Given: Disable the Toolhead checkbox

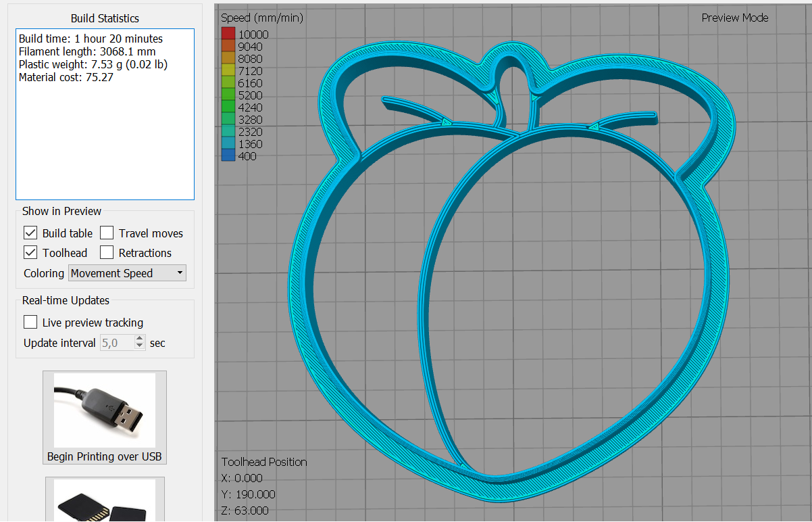Looking at the screenshot, I should coord(30,253).
